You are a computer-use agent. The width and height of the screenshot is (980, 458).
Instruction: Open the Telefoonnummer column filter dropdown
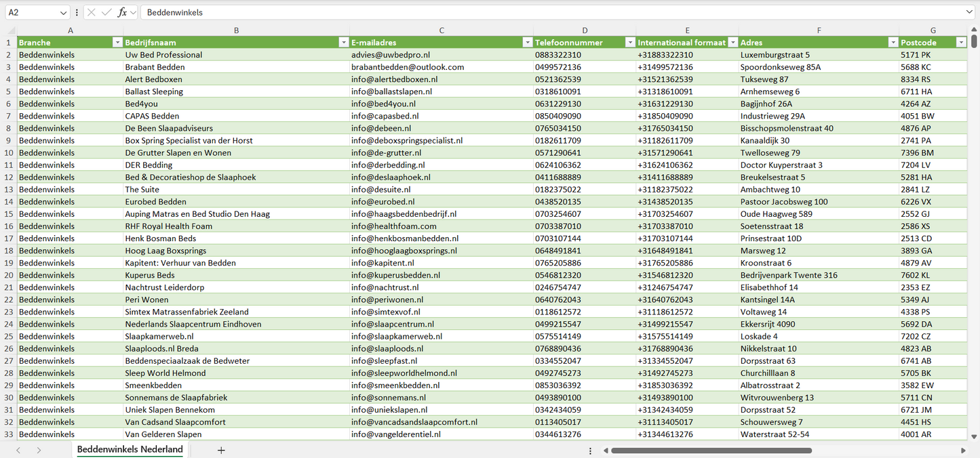click(630, 43)
